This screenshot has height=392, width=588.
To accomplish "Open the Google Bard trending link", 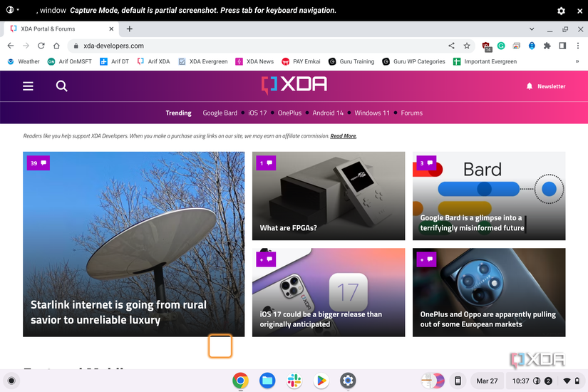I will (x=220, y=113).
